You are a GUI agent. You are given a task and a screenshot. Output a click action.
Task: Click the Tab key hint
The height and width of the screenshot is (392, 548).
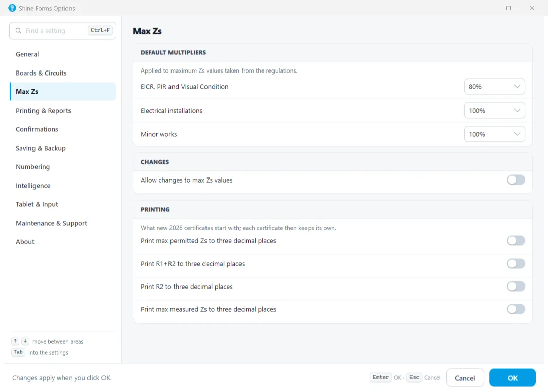18,352
